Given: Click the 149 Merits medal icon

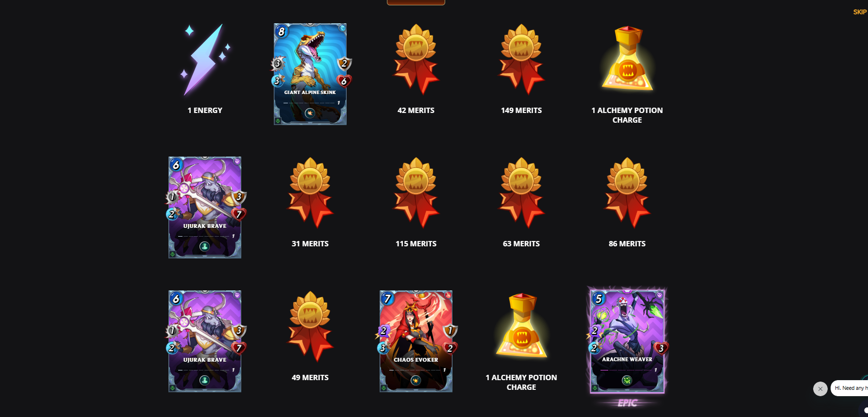Looking at the screenshot, I should (521, 59).
